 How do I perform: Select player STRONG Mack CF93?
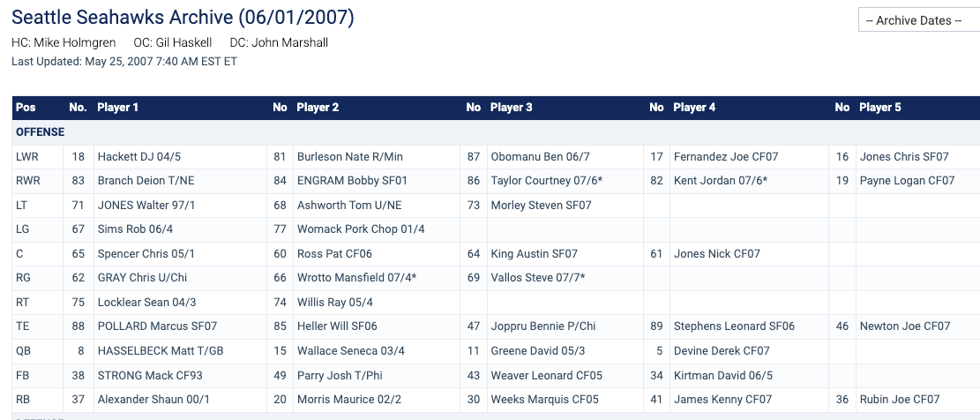pos(150,376)
